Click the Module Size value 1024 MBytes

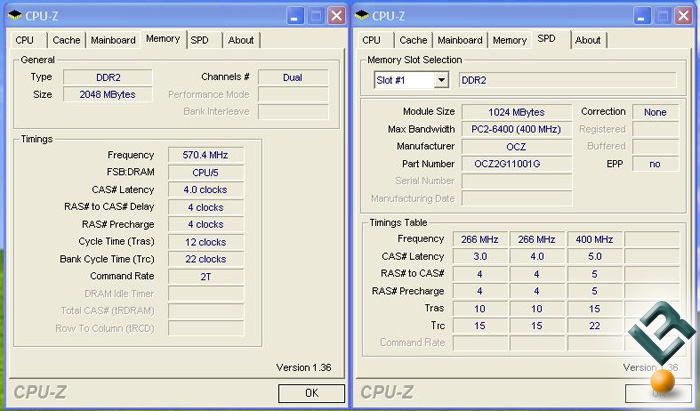coord(517,112)
